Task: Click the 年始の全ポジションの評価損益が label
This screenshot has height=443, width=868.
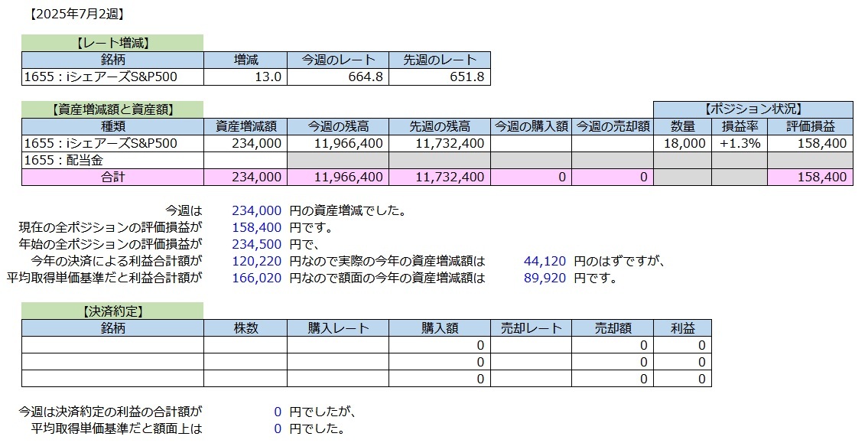Action: click(110, 244)
